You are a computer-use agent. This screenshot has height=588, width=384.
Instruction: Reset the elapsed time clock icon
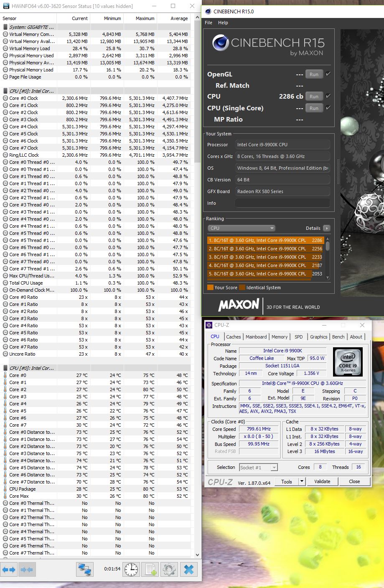(x=131, y=569)
